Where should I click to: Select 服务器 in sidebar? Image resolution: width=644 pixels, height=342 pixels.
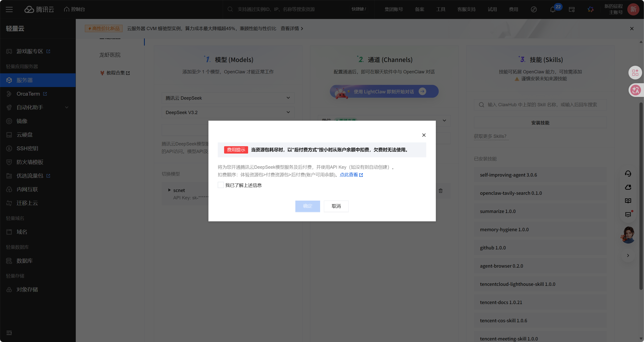38,80
